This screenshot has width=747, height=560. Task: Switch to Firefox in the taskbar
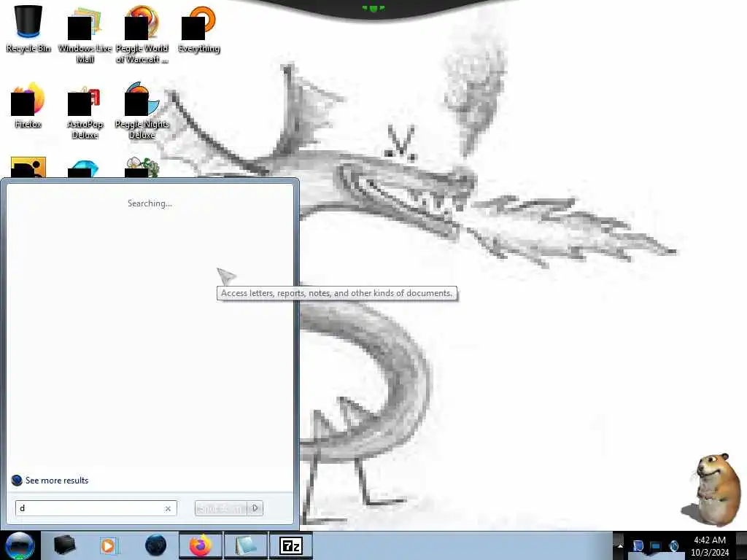(x=201, y=545)
